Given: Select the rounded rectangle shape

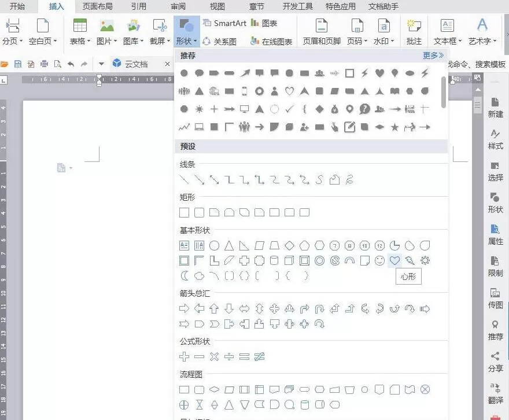Looking at the screenshot, I should pos(199,212).
